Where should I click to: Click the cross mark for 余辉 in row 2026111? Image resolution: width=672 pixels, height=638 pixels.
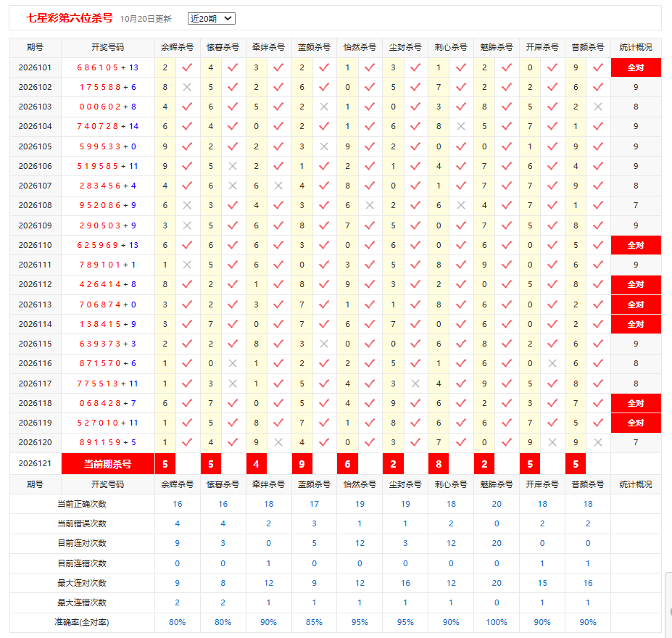click(x=187, y=265)
